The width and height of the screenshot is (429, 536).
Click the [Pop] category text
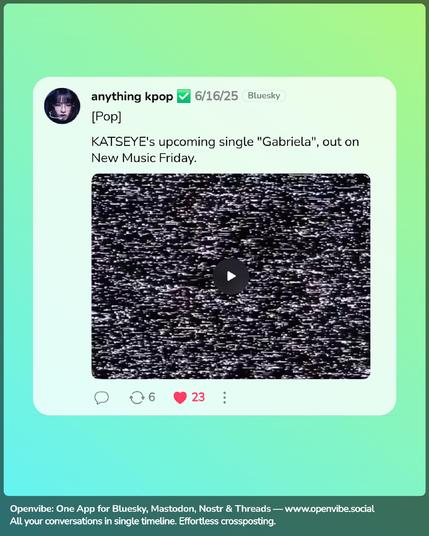[x=106, y=117]
